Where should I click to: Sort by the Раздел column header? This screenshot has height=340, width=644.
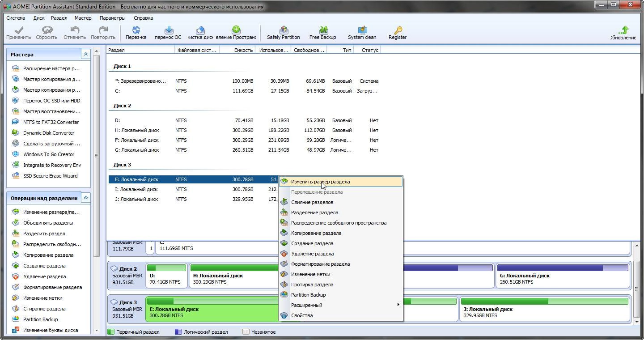click(140, 50)
